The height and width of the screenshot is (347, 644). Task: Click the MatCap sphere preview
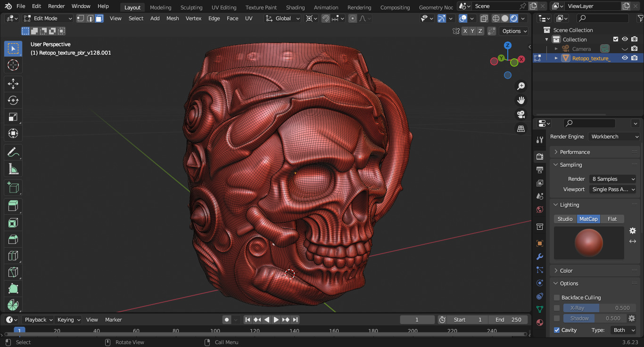(x=589, y=243)
